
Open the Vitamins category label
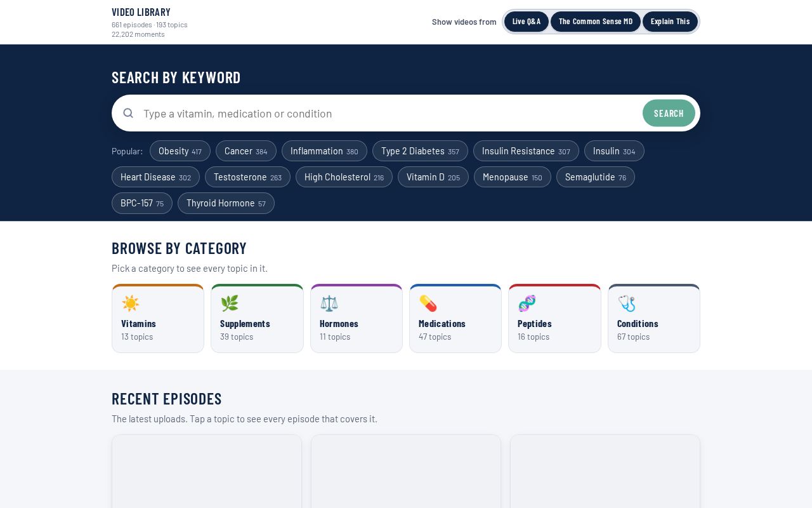(138, 323)
